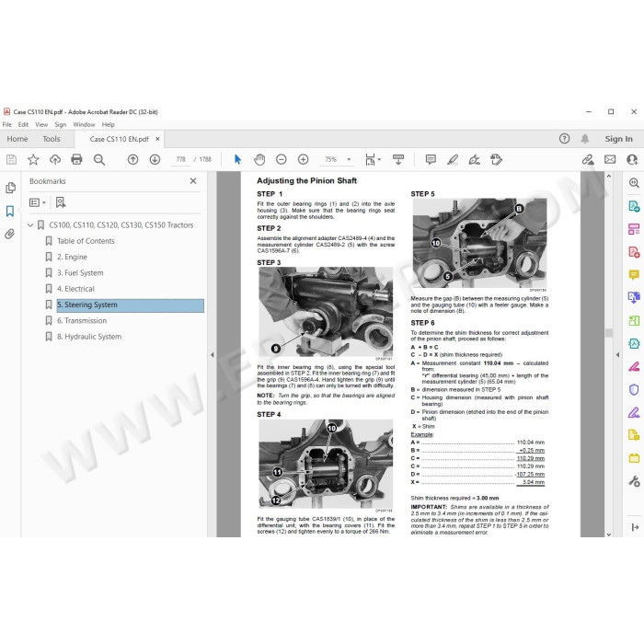This screenshot has width=644, height=644.
Task: Click the find bookmark icon
Action: (61, 202)
